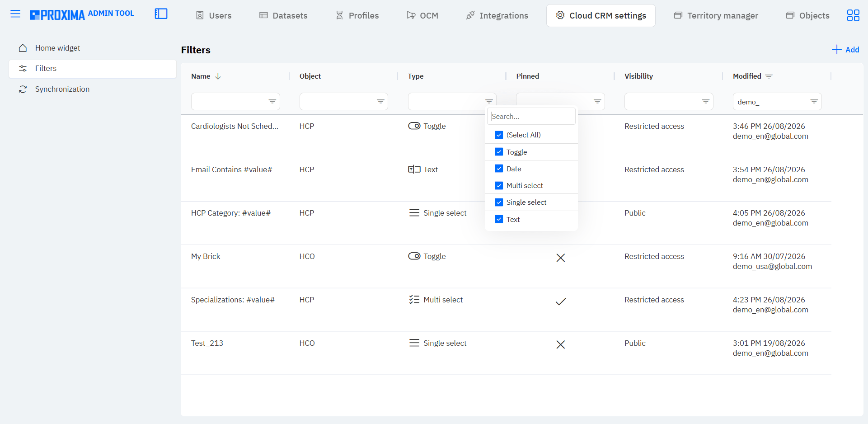This screenshot has width=868, height=424.
Task: Open the Modified filter dropdown showing demo_
Action: 814,101
